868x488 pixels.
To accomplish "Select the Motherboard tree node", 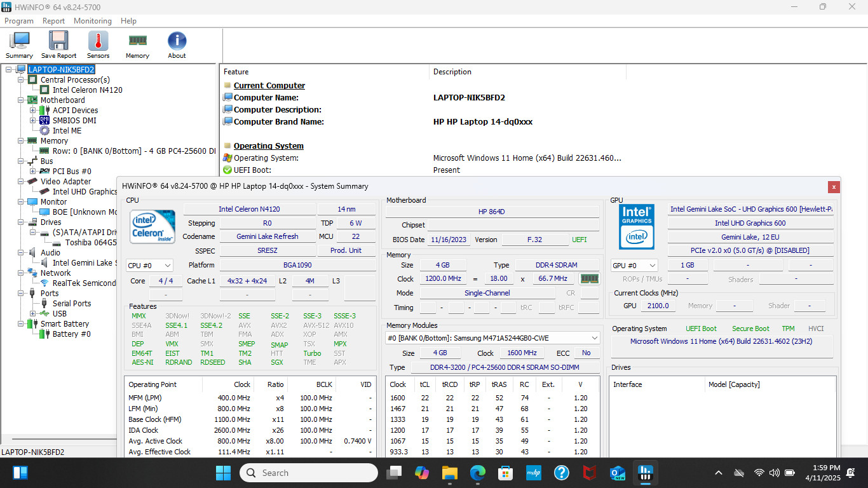I will pyautogui.click(x=62, y=100).
